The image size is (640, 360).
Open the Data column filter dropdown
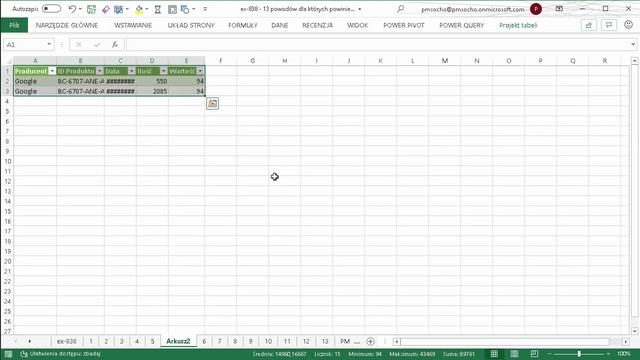(x=131, y=71)
